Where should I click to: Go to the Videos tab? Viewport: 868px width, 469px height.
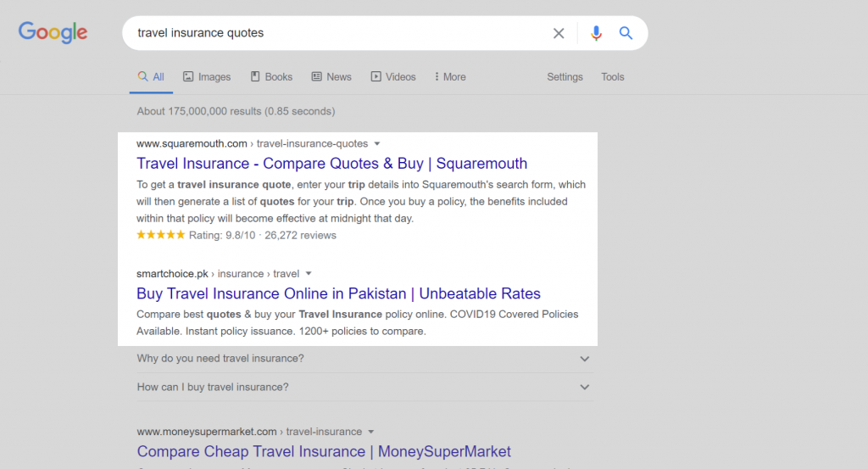point(393,77)
